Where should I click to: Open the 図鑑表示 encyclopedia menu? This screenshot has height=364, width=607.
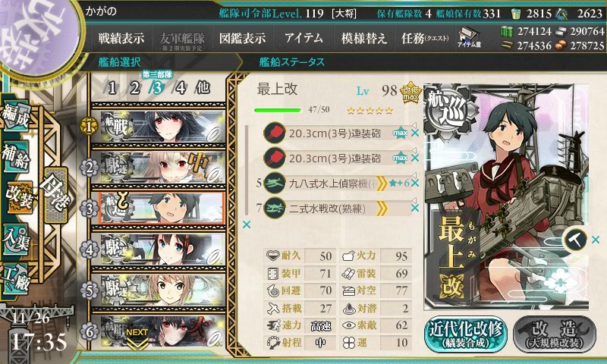242,38
